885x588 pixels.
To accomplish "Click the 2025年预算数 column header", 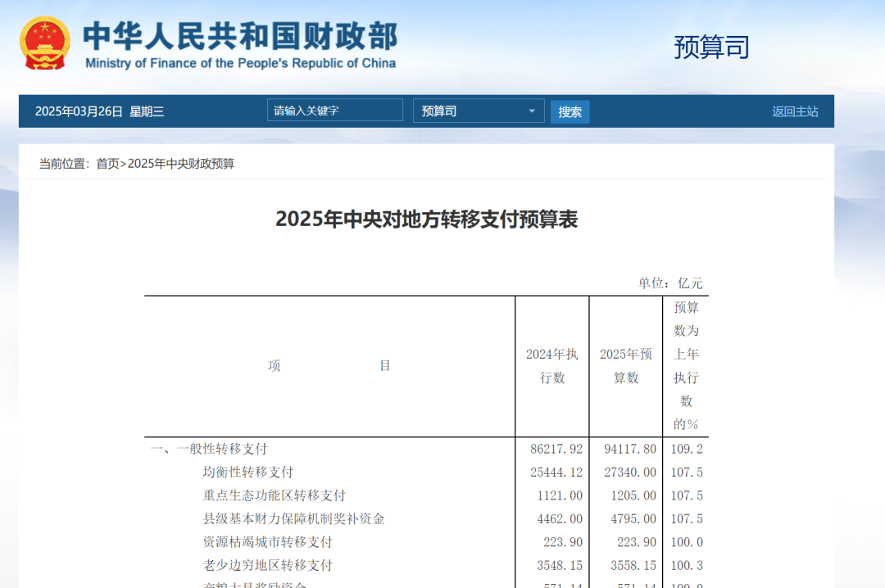I will [626, 366].
